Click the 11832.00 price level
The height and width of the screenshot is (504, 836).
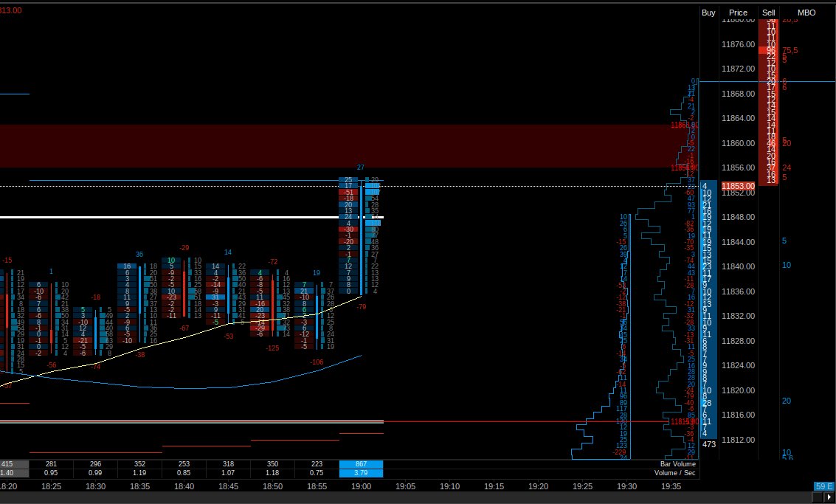(x=739, y=316)
